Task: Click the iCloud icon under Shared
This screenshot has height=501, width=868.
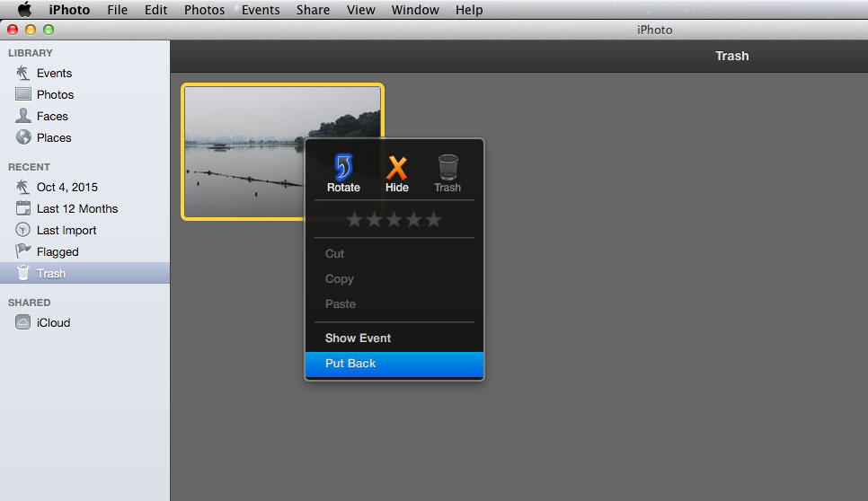Action: [23, 322]
